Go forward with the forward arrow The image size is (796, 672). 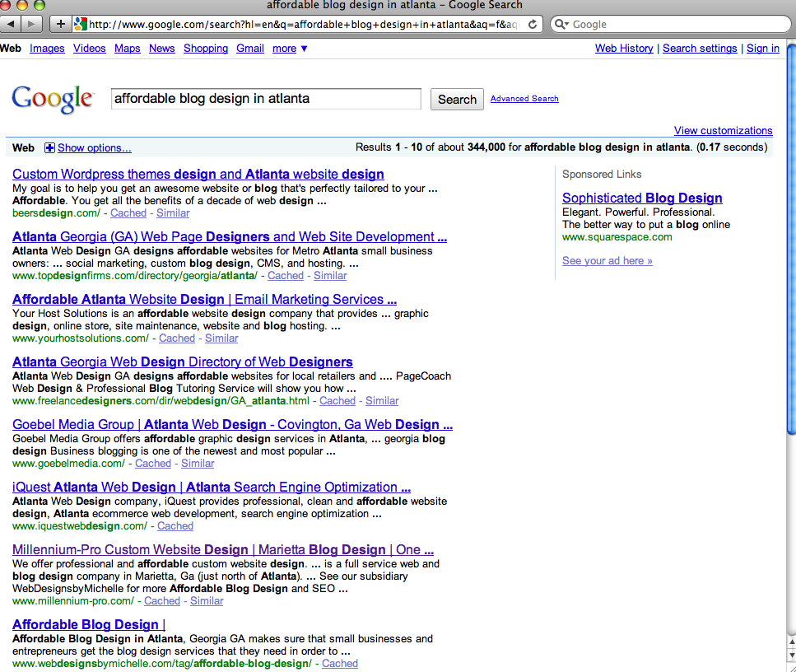(x=31, y=24)
